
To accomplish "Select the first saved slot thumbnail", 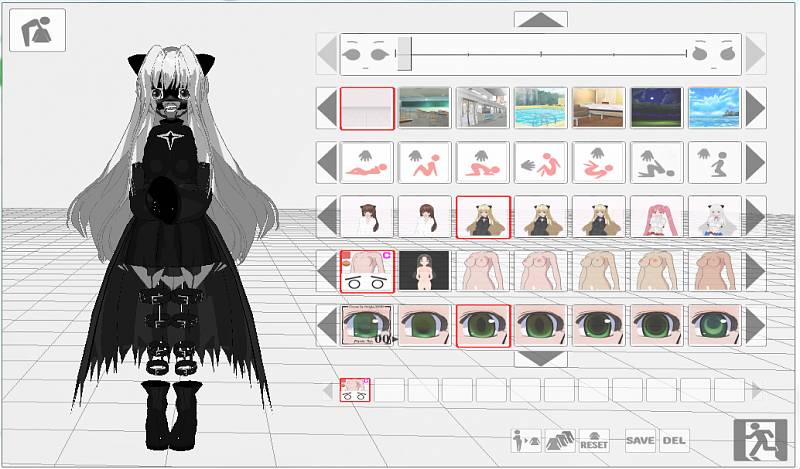I will (x=353, y=391).
